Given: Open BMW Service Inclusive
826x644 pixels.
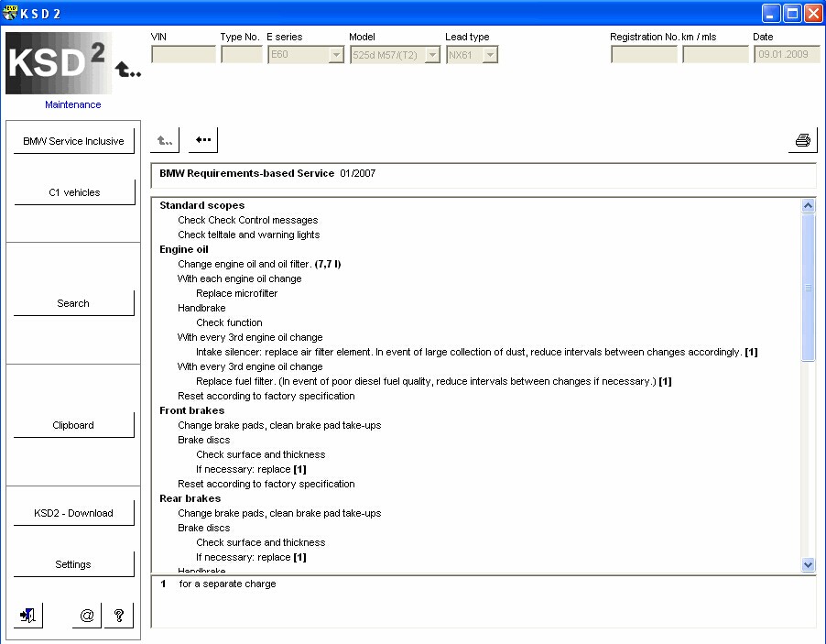Looking at the screenshot, I should coord(74,141).
